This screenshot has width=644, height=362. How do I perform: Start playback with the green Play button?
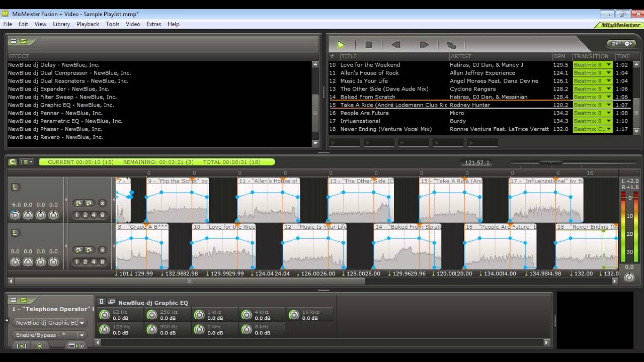(341, 45)
